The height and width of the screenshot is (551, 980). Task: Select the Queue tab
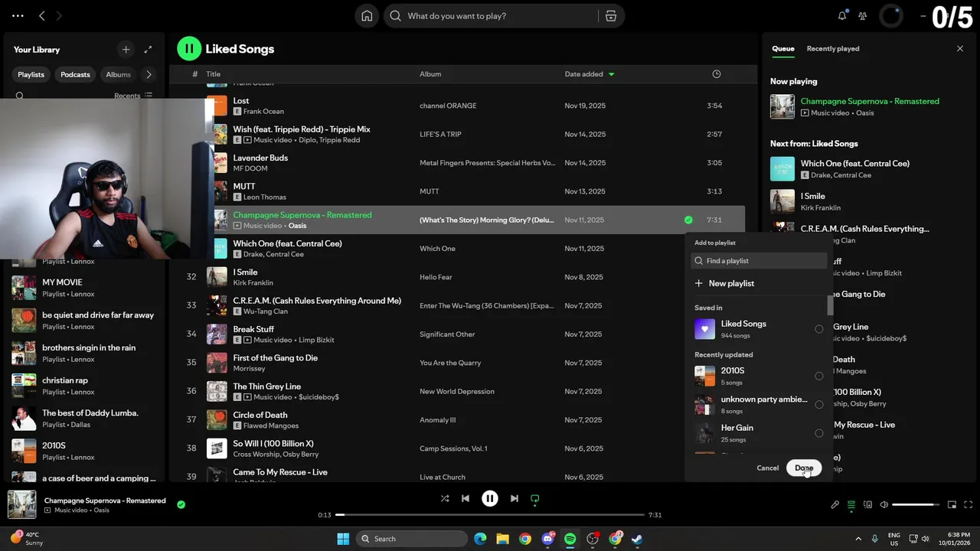tap(783, 48)
